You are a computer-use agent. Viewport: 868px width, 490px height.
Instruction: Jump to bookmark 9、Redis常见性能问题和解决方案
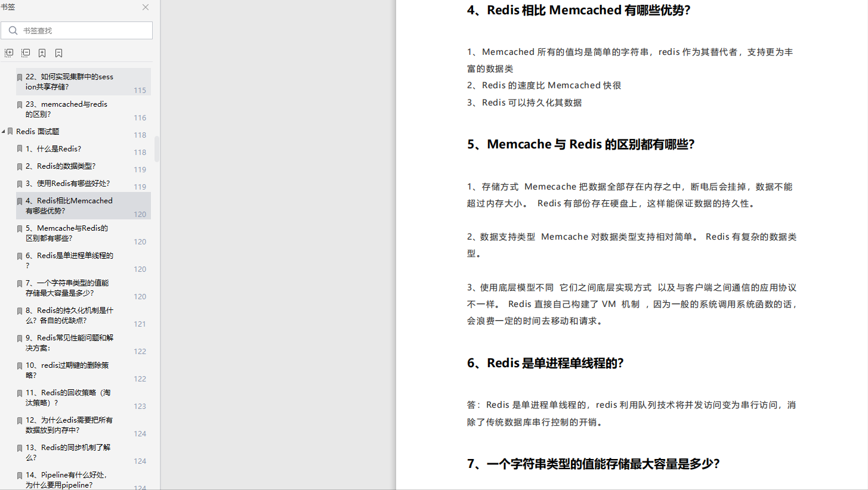[x=69, y=343]
